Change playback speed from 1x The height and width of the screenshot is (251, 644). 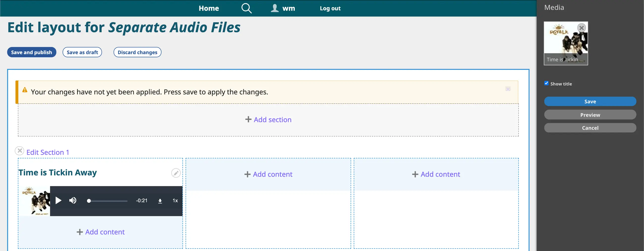point(175,200)
